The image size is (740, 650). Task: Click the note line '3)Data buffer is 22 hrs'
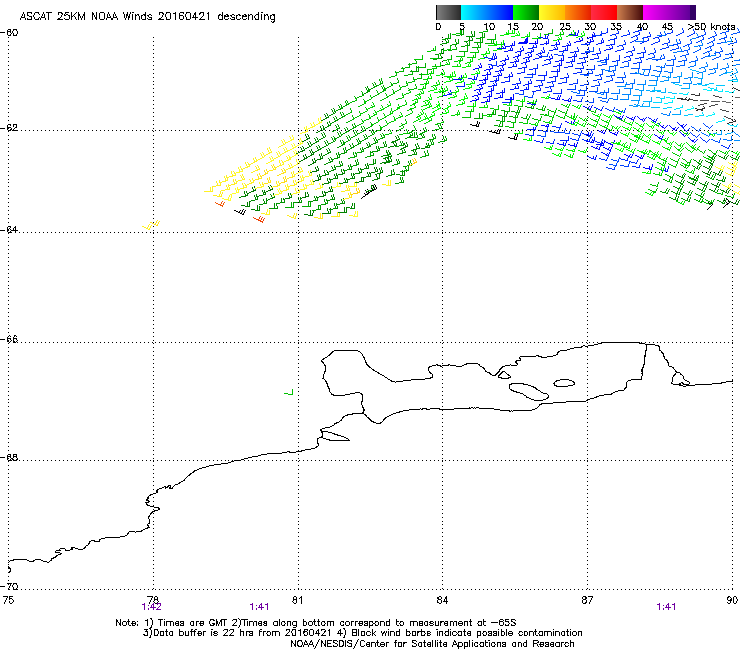(362, 633)
